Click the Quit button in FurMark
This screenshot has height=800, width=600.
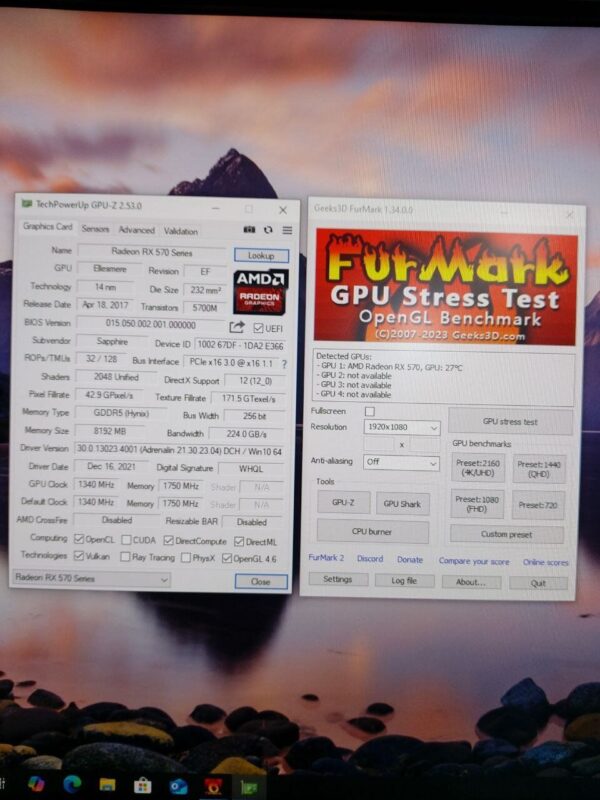pyautogui.click(x=538, y=583)
